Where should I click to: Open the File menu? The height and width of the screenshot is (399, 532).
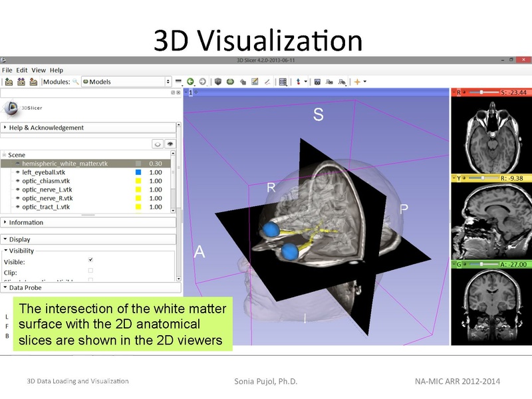7,70
